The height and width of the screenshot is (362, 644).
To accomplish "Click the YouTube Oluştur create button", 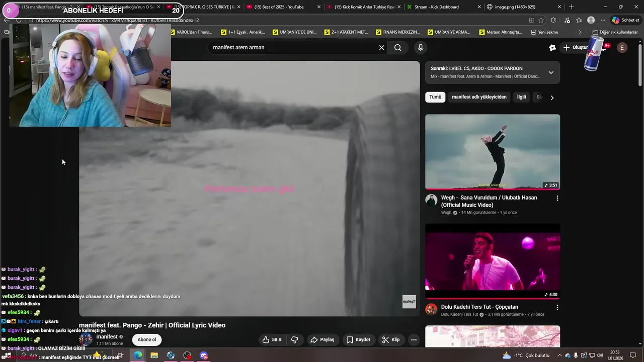I will pos(576,48).
